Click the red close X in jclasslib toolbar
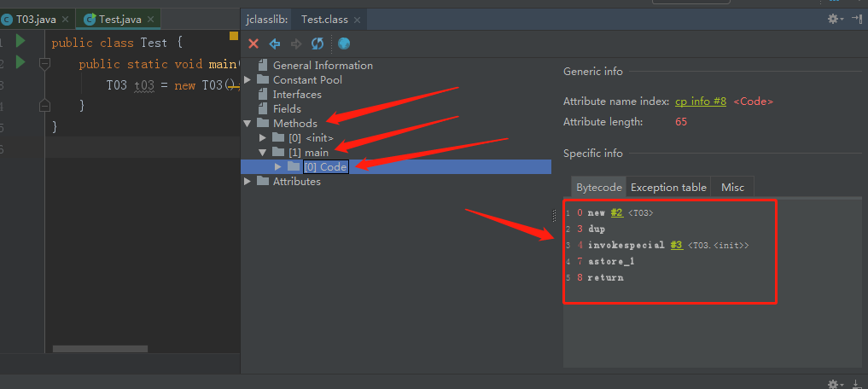The height and width of the screenshot is (389, 868). (x=253, y=44)
